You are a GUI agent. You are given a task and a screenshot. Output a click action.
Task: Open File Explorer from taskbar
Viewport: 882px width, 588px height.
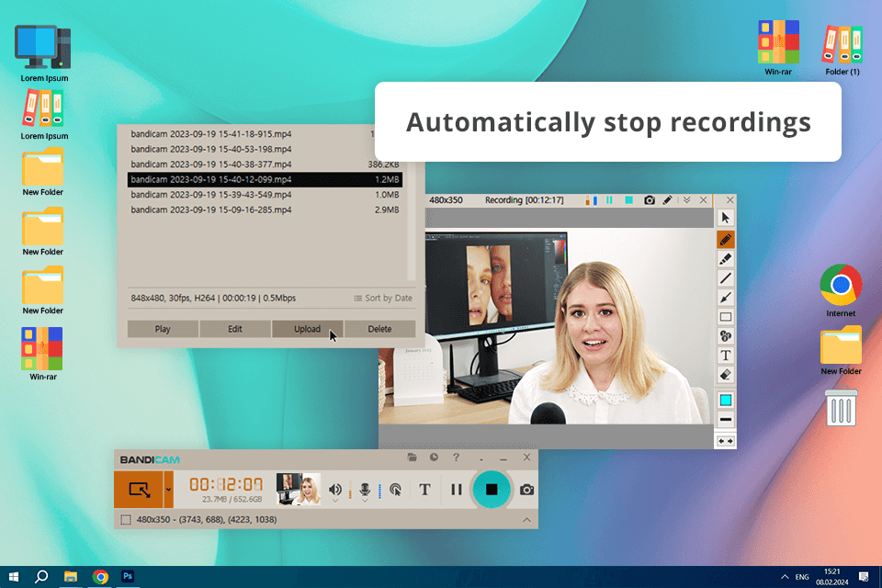click(x=71, y=577)
